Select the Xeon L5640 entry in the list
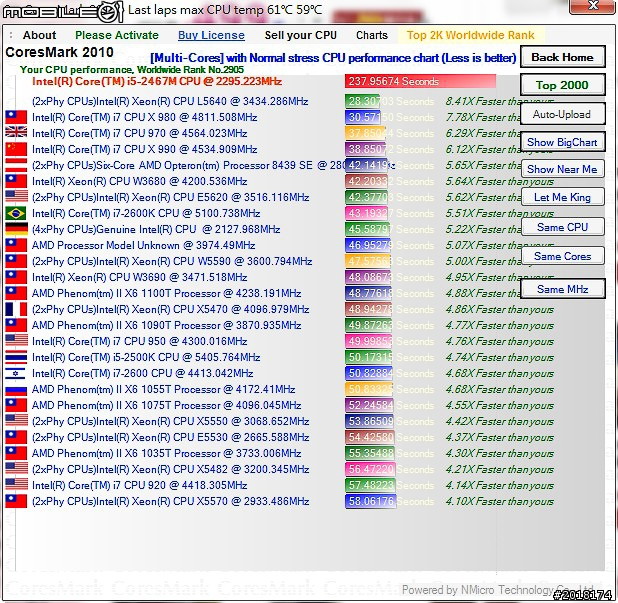Image resolution: width=618 pixels, height=603 pixels. pyautogui.click(x=170, y=101)
